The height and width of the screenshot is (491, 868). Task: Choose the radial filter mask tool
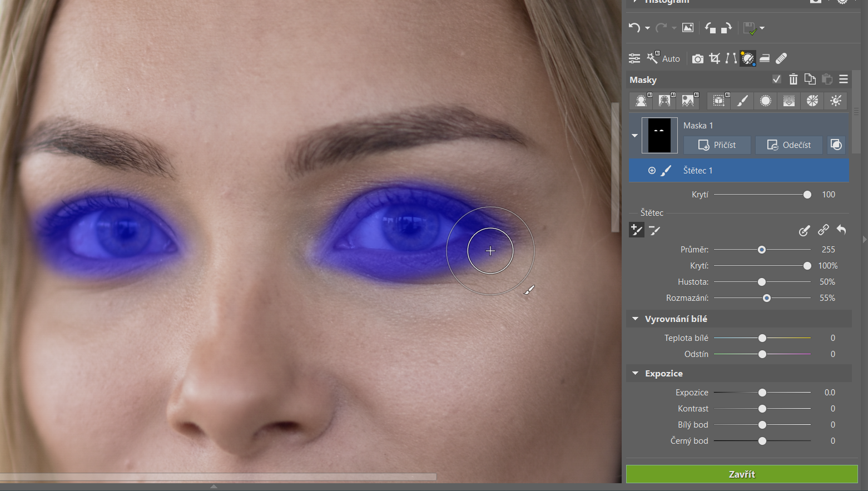click(x=766, y=101)
